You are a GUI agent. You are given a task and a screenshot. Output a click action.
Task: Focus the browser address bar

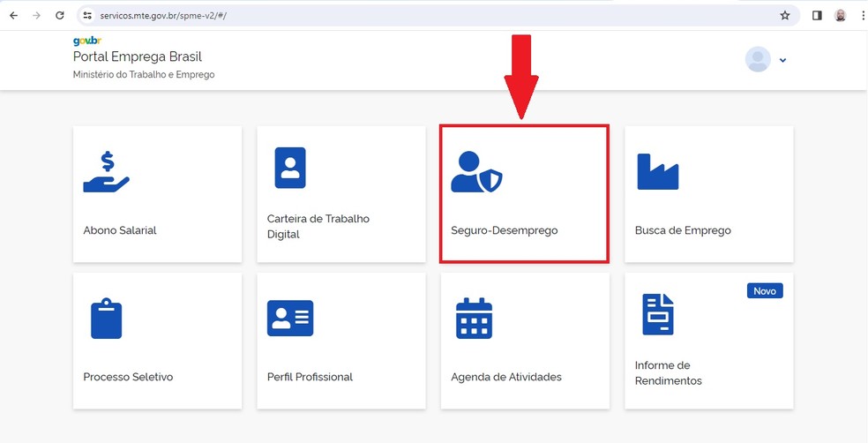tap(423, 15)
